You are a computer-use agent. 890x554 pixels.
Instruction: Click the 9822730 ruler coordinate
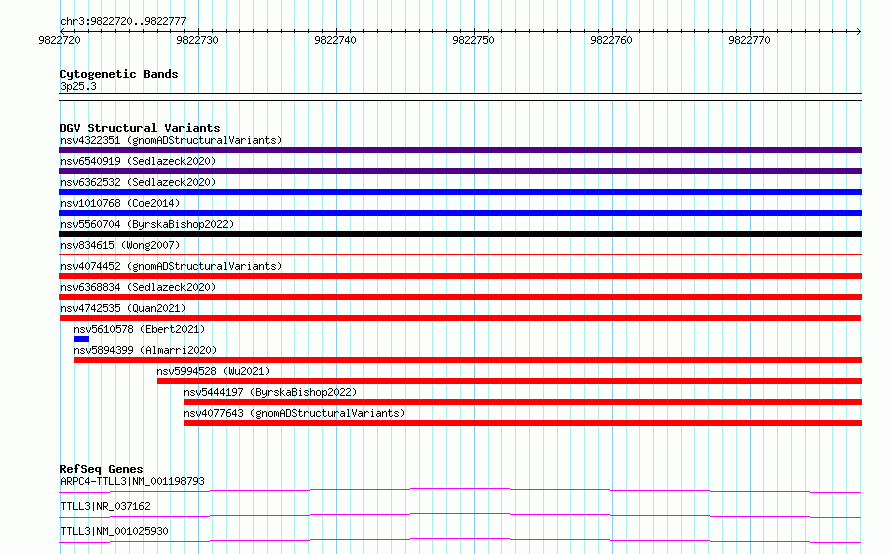[x=197, y=40]
